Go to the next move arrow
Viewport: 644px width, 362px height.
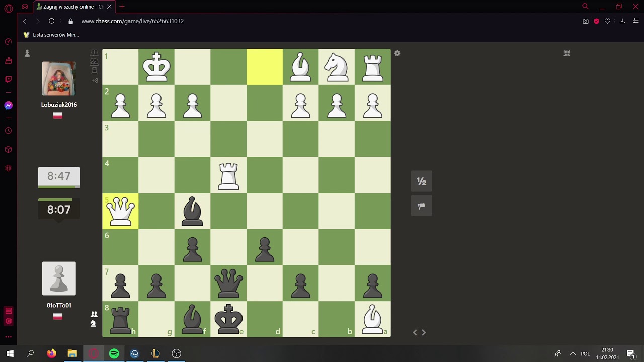[424, 332]
